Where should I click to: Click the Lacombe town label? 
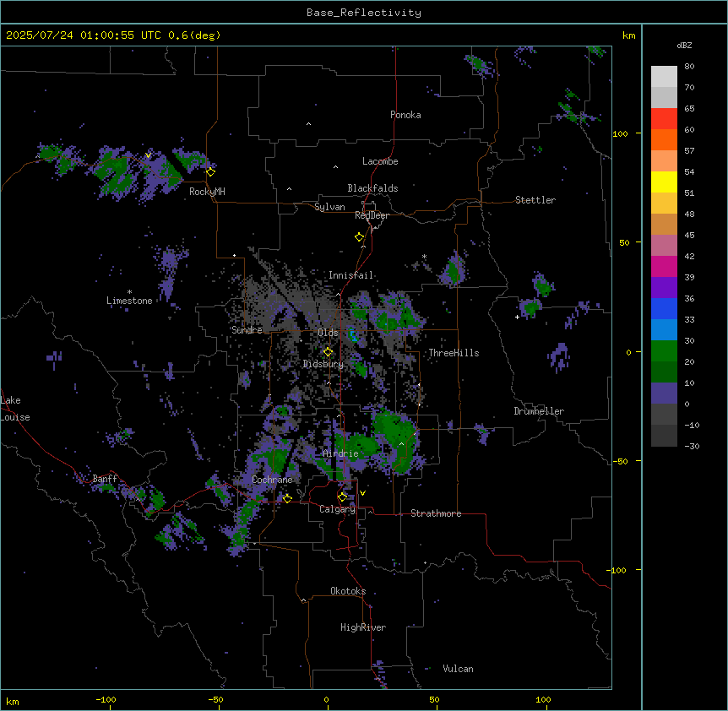380,161
